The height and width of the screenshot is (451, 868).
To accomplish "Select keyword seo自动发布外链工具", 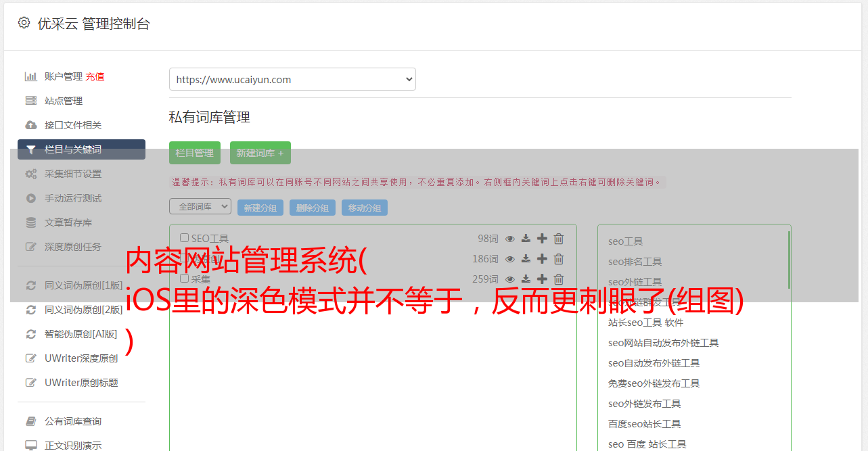I will tap(654, 363).
